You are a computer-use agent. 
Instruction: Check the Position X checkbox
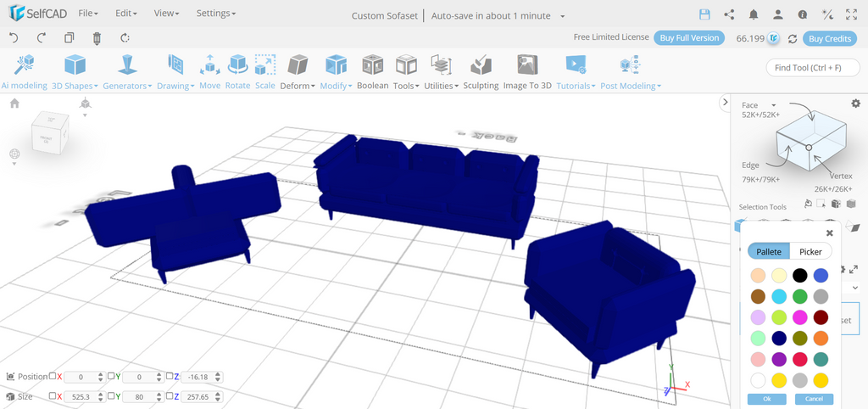click(52, 376)
